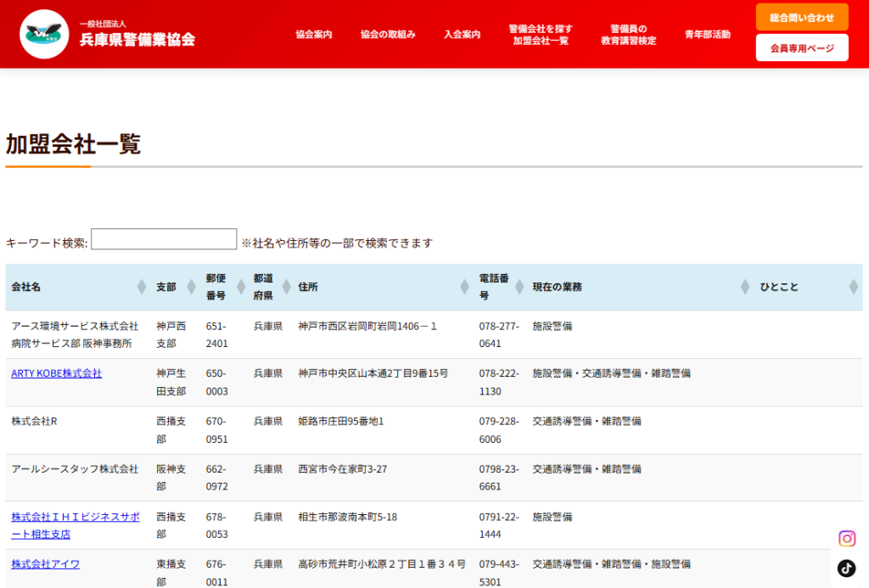Sort table by ひとこと column arrows
The image size is (869, 588).
853,288
